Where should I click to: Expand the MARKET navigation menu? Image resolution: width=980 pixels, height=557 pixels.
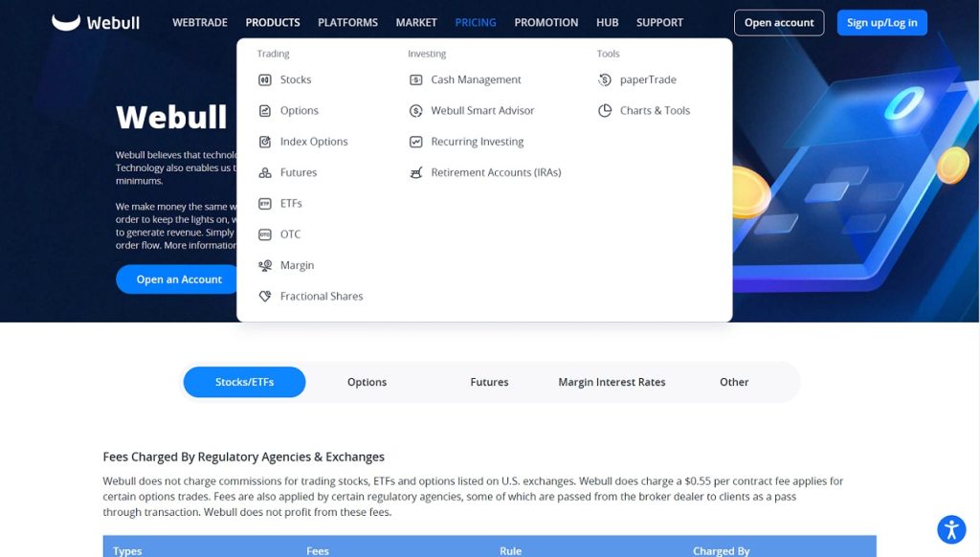click(416, 22)
